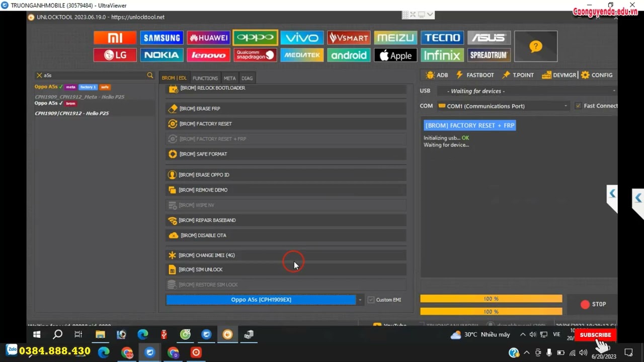Run [BROM] FACTORY RESET

click(286, 124)
